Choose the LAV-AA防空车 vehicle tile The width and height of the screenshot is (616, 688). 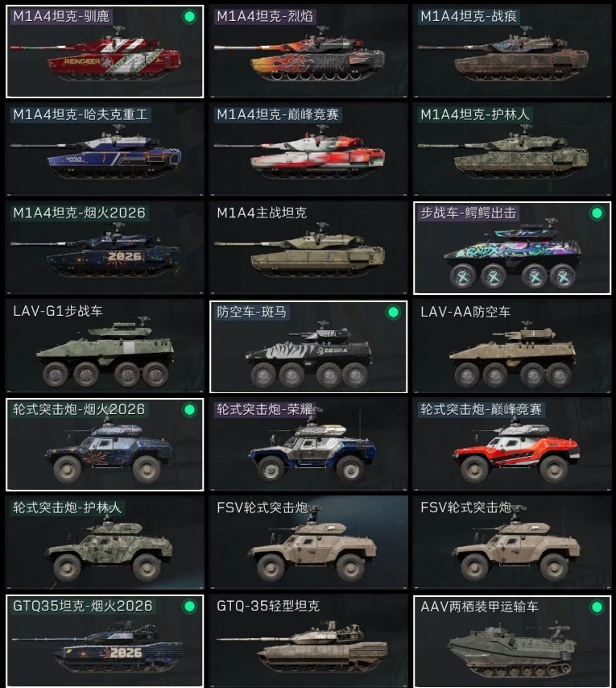point(512,346)
